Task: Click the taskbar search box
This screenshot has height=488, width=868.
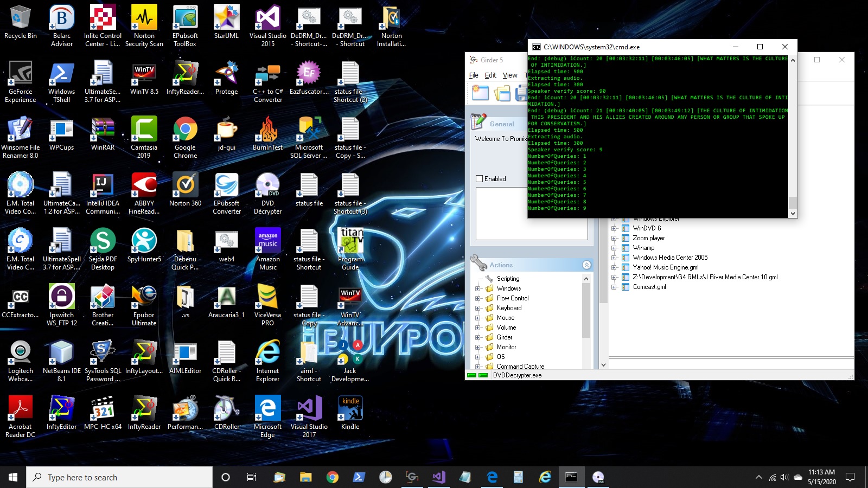Action: 119,477
